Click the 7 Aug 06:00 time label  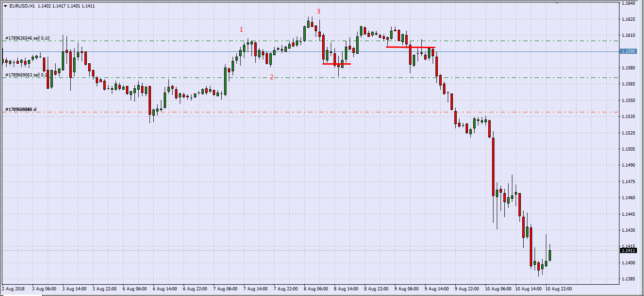point(226,288)
